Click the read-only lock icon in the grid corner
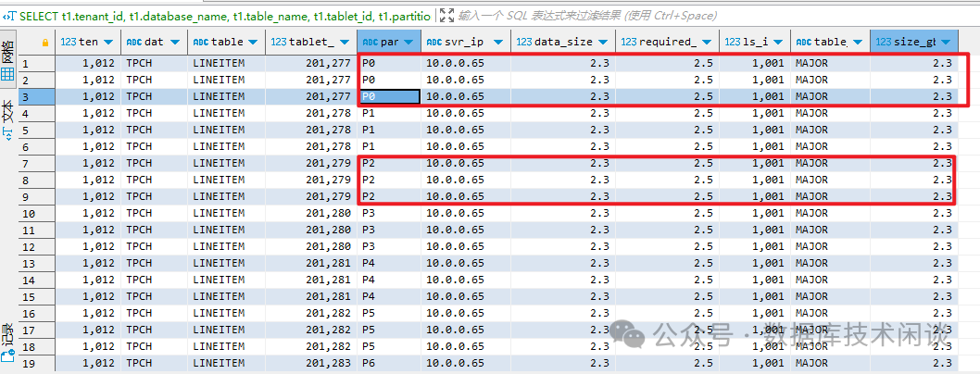This screenshot has width=980, height=374. [45, 43]
